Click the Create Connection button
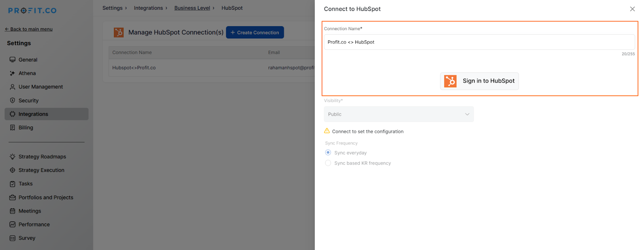Image resolution: width=644 pixels, height=250 pixels. 255,32
